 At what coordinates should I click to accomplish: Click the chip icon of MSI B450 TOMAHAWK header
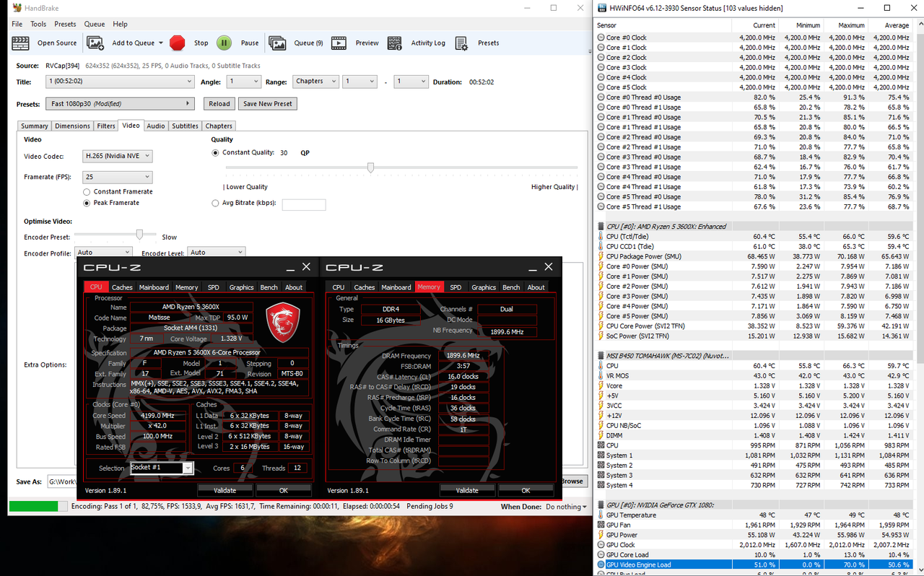coord(601,356)
